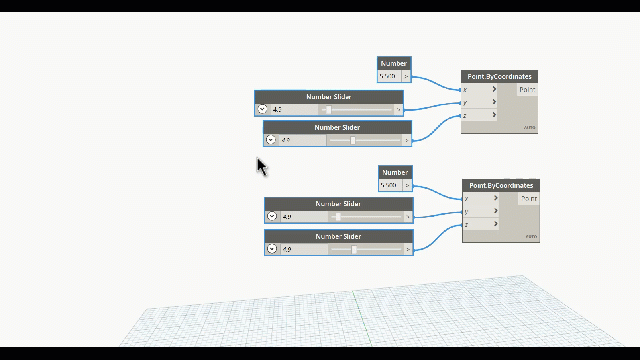Click y input port of upper Point.ByCoordinates
The height and width of the screenshot is (360, 640).
pos(479,102)
